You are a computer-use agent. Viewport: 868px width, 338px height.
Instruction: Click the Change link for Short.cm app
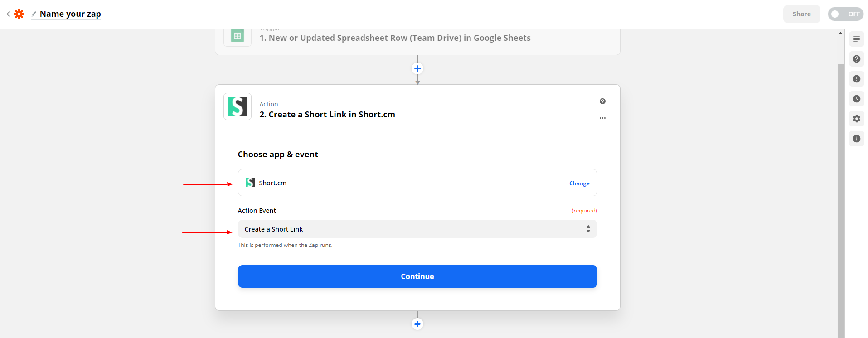[x=579, y=183]
